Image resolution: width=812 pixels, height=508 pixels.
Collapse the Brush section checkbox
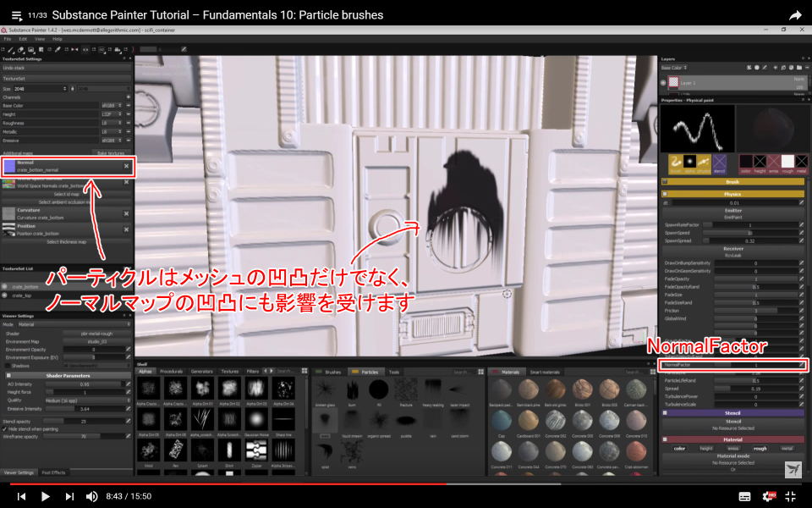(x=665, y=182)
